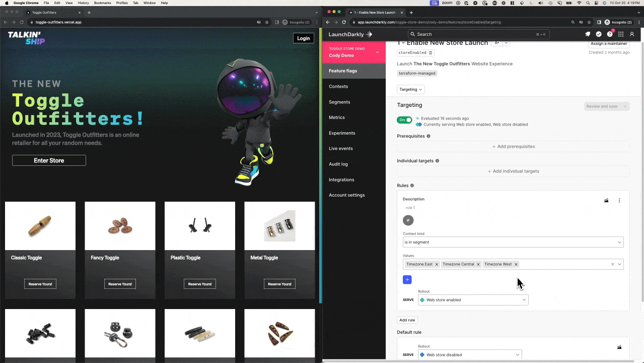Reserve the Fancy Toggle

click(120, 284)
